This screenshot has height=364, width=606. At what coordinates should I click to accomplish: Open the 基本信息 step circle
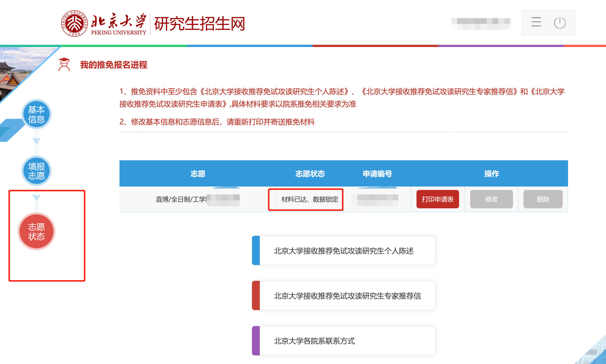(x=36, y=114)
